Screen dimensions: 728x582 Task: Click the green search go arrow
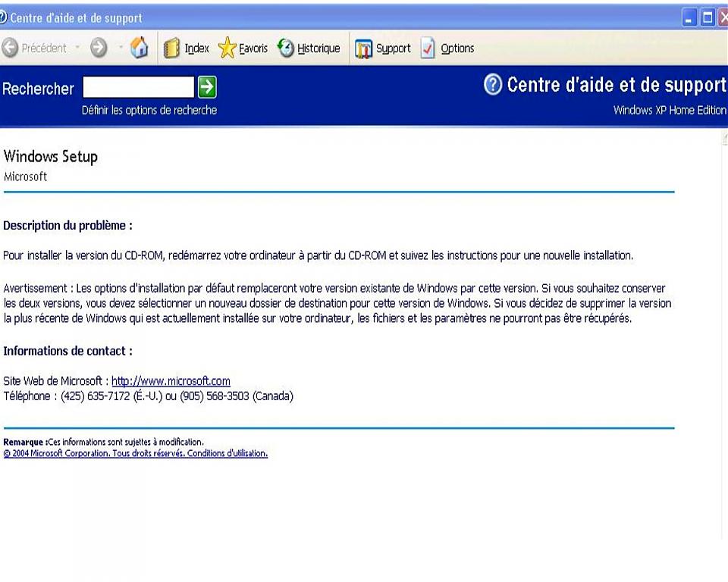pyautogui.click(x=207, y=87)
